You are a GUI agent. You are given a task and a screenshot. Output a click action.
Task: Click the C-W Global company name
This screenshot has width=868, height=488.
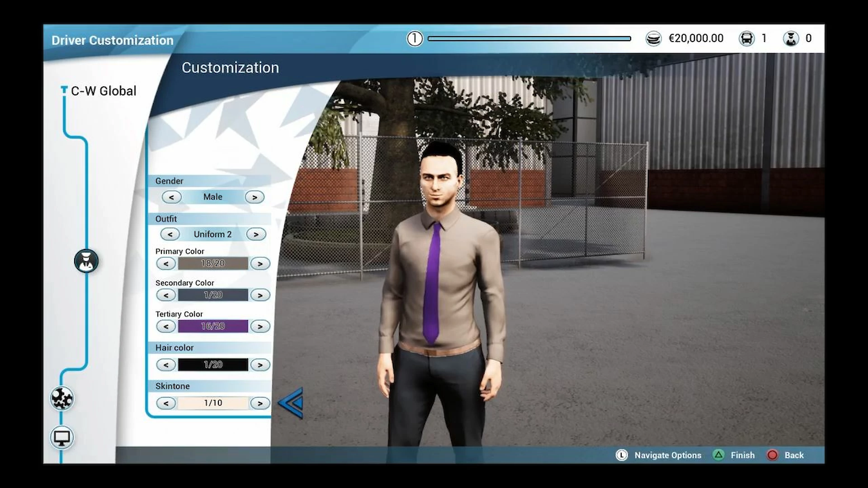pos(104,91)
